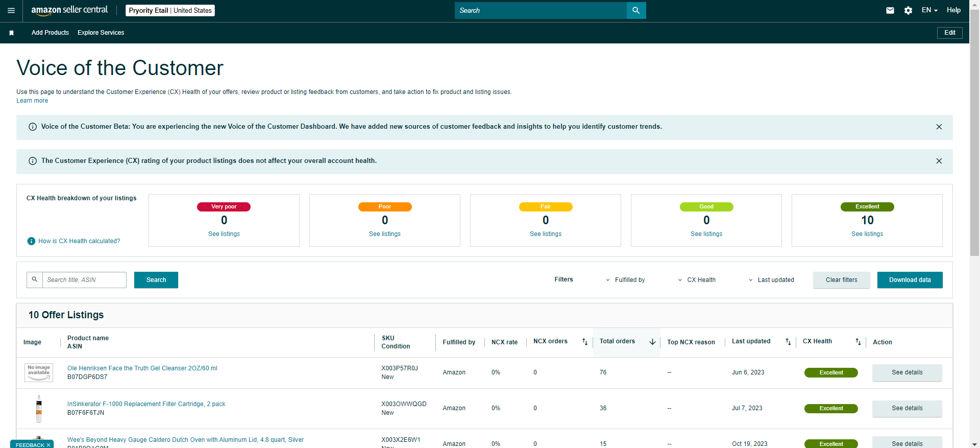
Task: Dismiss the Voice of the Customer Beta banner
Action: point(939,127)
